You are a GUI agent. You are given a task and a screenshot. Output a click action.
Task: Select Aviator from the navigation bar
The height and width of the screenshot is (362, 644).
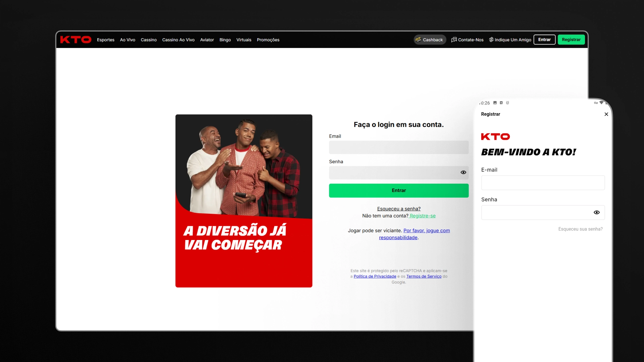(207, 40)
